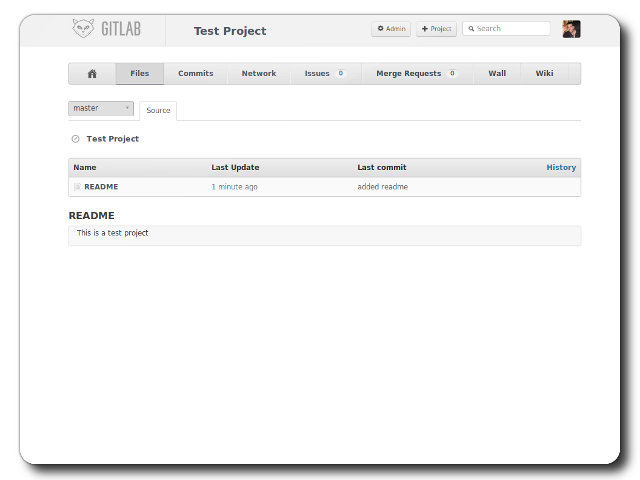Image resolution: width=640 pixels, height=480 pixels.
Task: Expand the master branch dropdown
Action: click(x=101, y=108)
